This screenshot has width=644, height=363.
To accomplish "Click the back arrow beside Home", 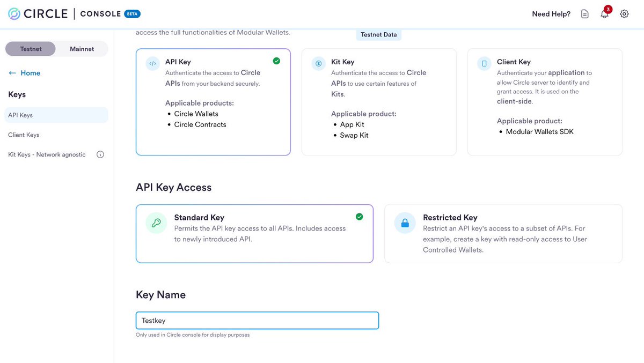I will pyautogui.click(x=12, y=73).
